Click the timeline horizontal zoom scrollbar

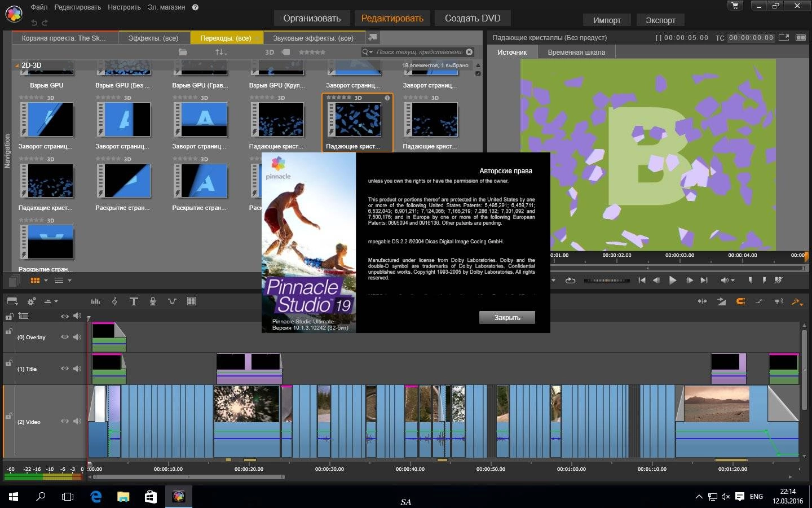189,477
